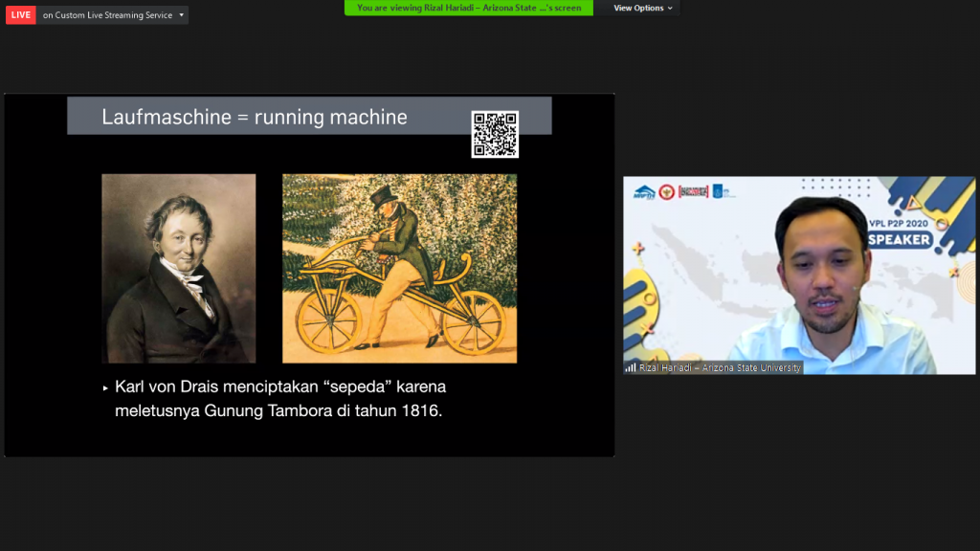This screenshot has height=551, width=980.
Task: Click the round red emblem logo in the video
Action: coord(666,191)
